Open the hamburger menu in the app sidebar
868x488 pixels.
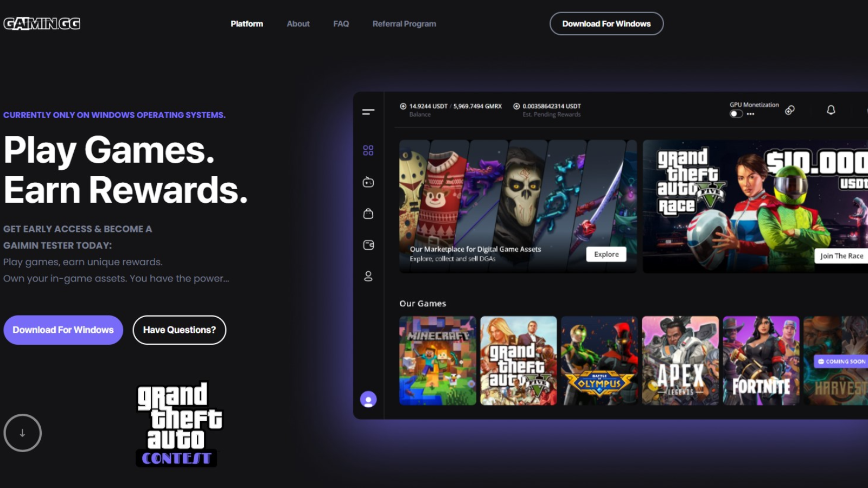[x=368, y=112]
